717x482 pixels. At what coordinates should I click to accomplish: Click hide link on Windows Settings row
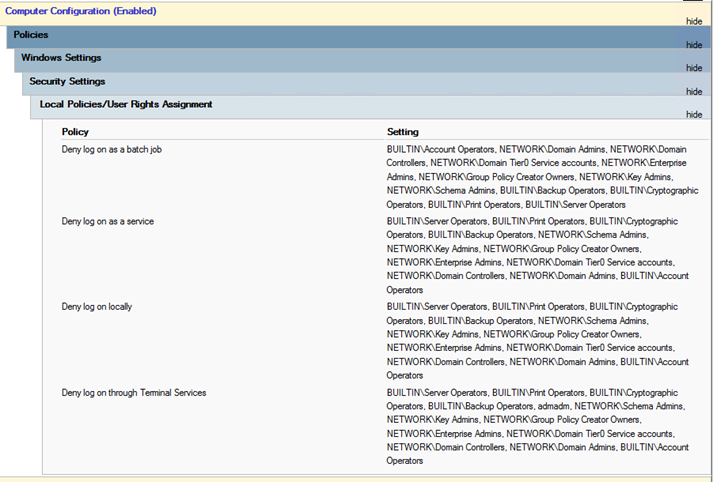tap(693, 68)
